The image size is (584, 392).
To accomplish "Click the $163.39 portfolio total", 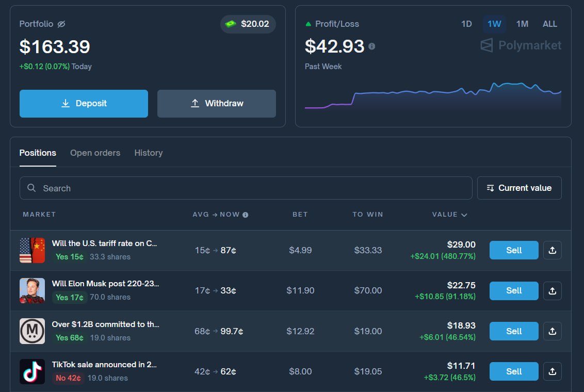I will pos(55,46).
